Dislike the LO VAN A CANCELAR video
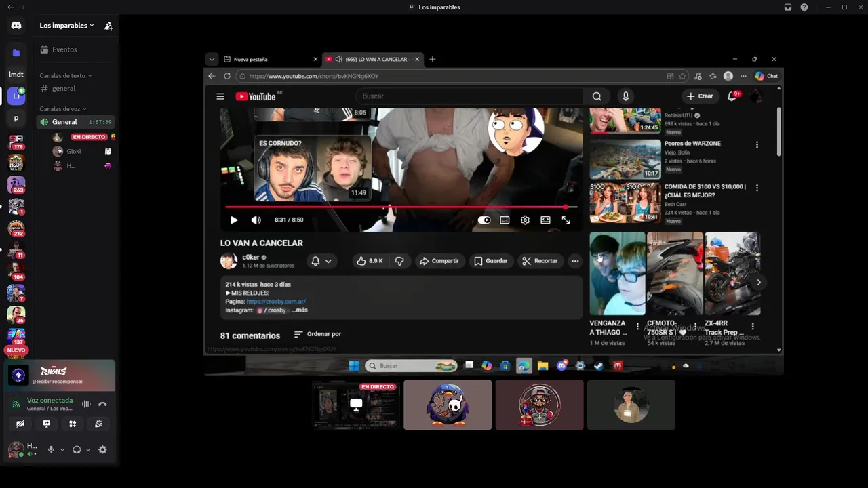Screen dimensions: 868x488 pos(399,261)
